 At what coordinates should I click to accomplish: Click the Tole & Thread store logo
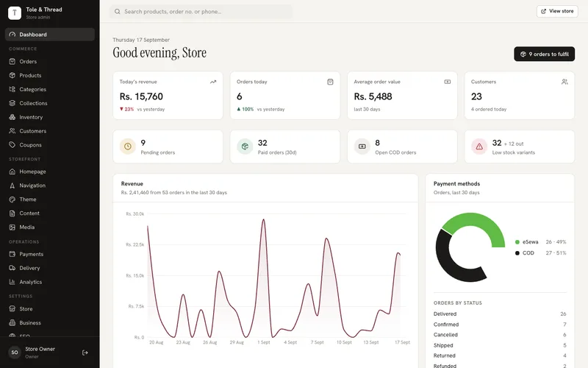(x=15, y=13)
